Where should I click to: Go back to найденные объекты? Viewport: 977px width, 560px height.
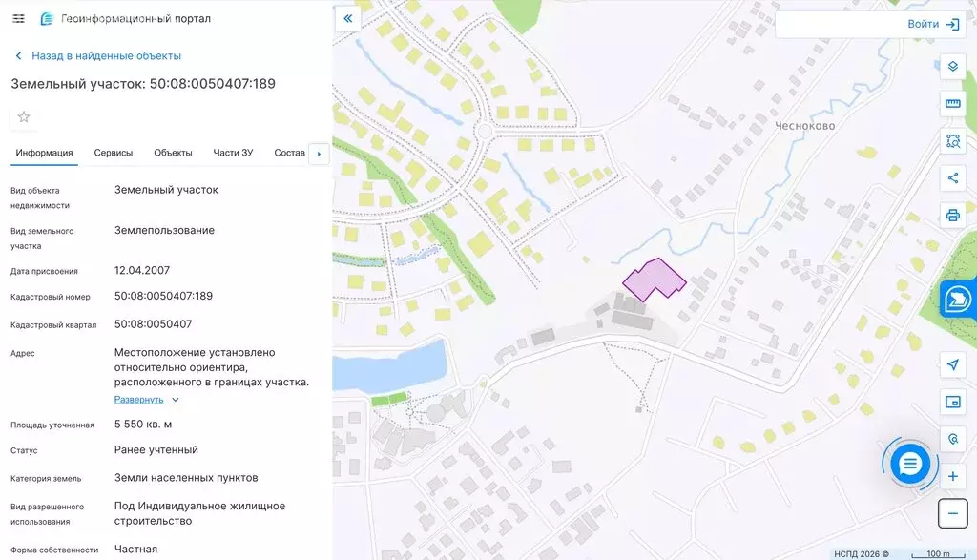coord(106,56)
